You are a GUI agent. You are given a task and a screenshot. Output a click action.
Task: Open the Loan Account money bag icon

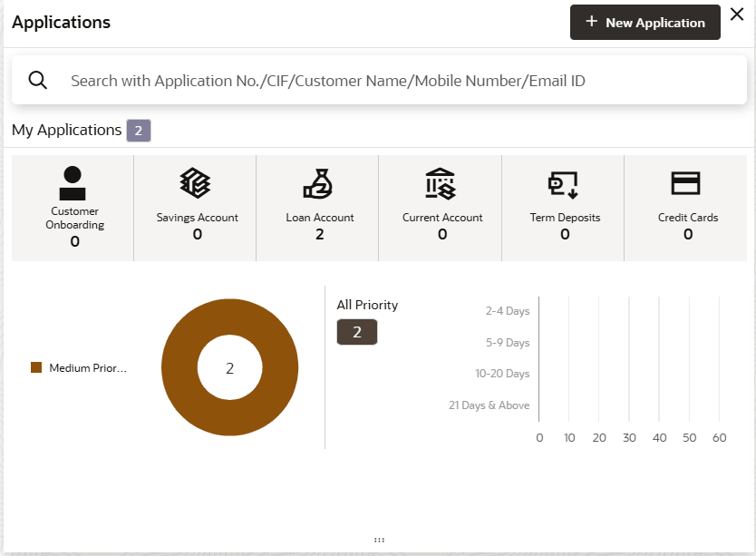tap(319, 183)
